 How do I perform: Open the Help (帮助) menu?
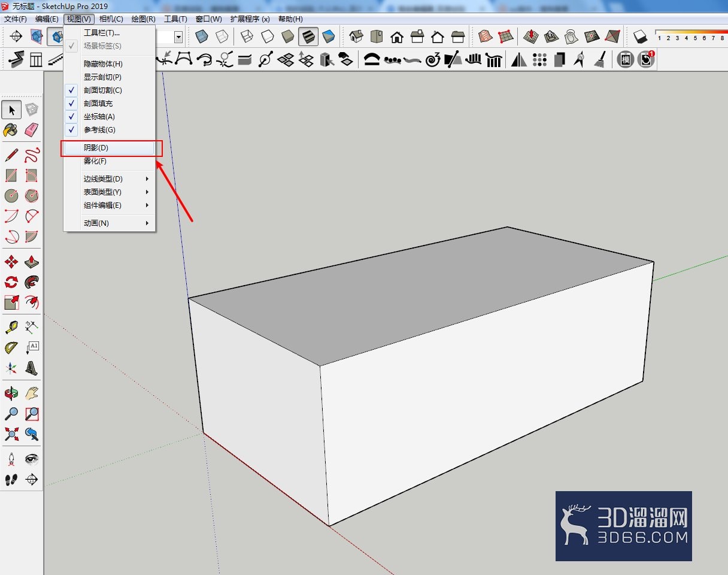pyautogui.click(x=290, y=19)
